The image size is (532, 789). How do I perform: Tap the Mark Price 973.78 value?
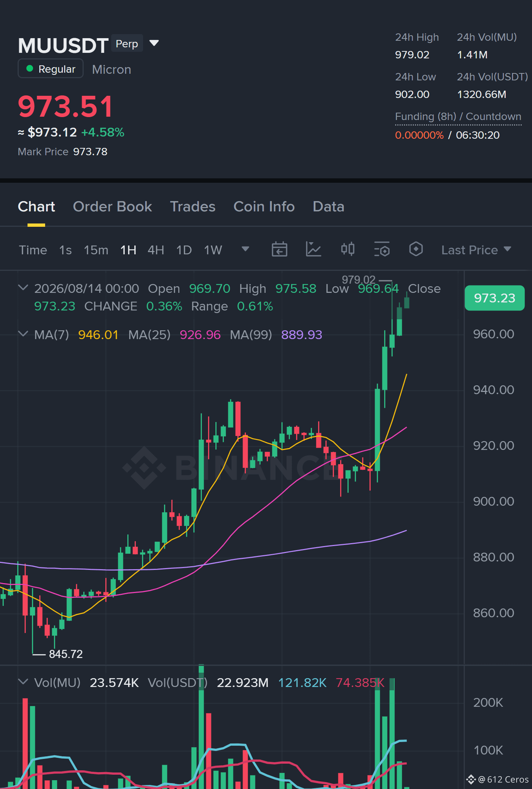click(x=90, y=152)
